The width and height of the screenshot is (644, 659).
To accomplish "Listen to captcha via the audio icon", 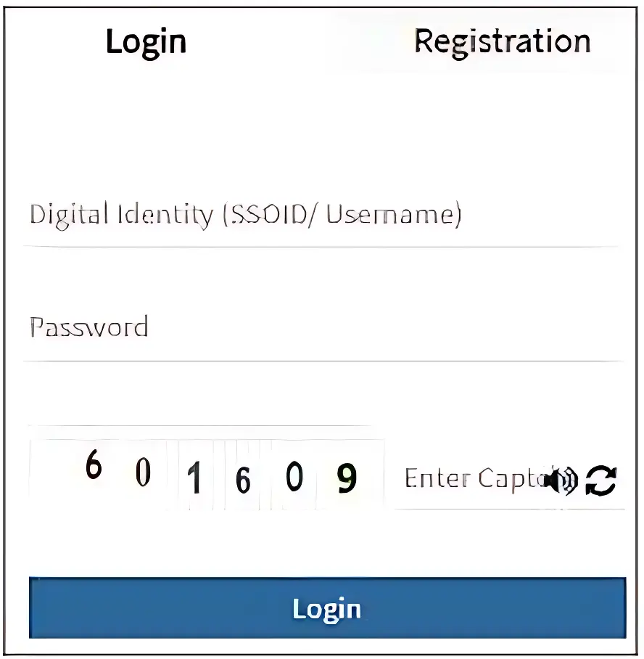I will point(562,480).
